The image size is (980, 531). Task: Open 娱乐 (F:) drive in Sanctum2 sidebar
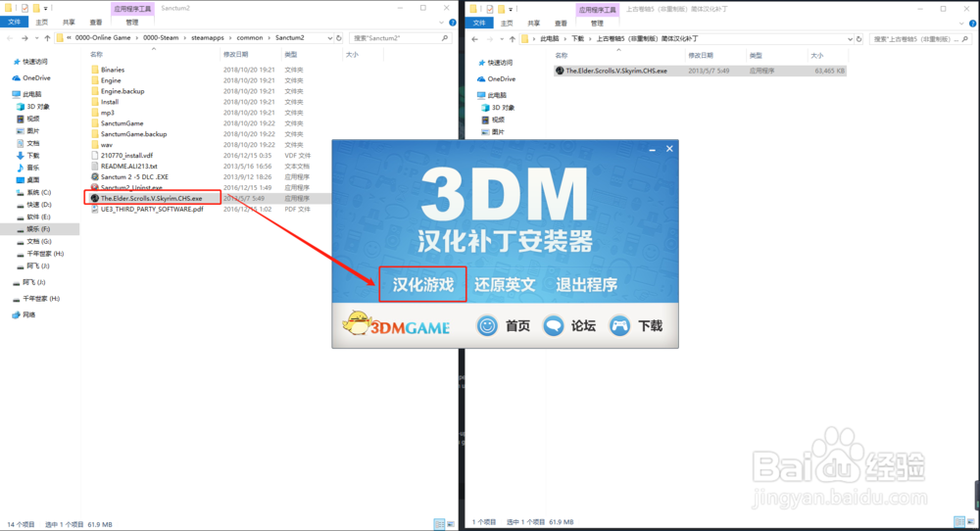pos(37,229)
